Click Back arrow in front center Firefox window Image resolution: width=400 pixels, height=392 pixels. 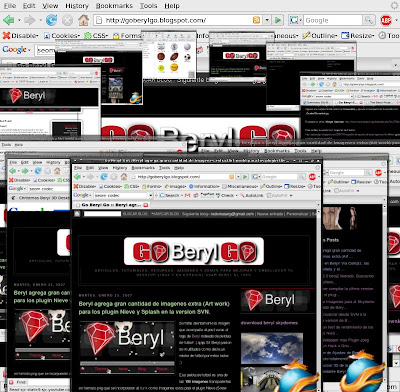click(77, 176)
